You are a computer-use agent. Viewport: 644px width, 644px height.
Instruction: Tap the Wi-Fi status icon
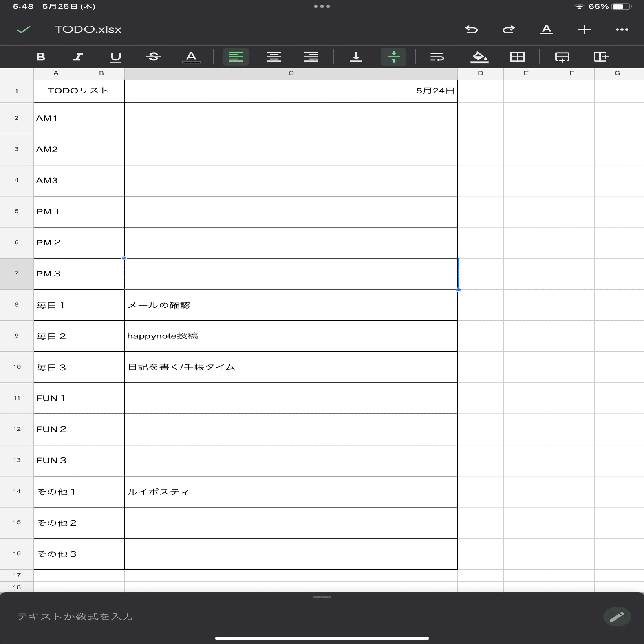(x=579, y=7)
